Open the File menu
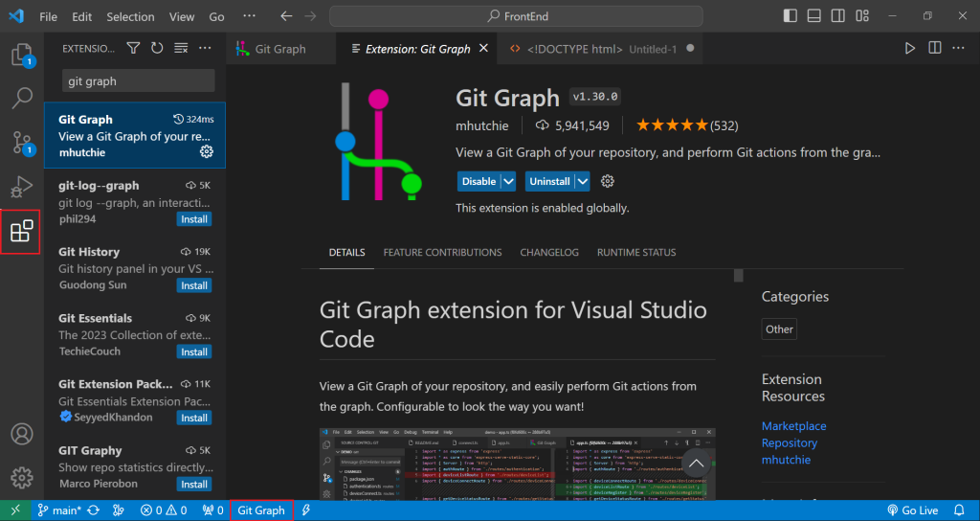The height and width of the screenshot is (521, 980). coord(48,17)
